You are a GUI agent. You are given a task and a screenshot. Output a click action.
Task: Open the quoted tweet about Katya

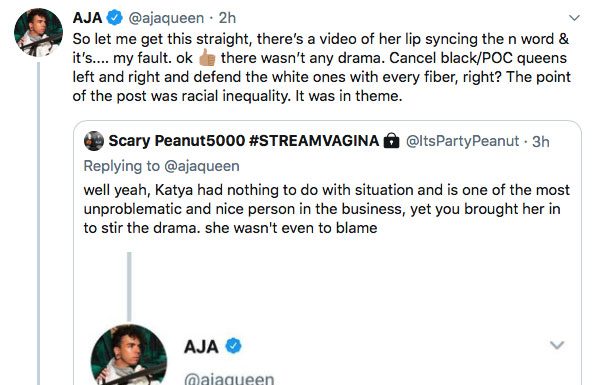point(327,209)
